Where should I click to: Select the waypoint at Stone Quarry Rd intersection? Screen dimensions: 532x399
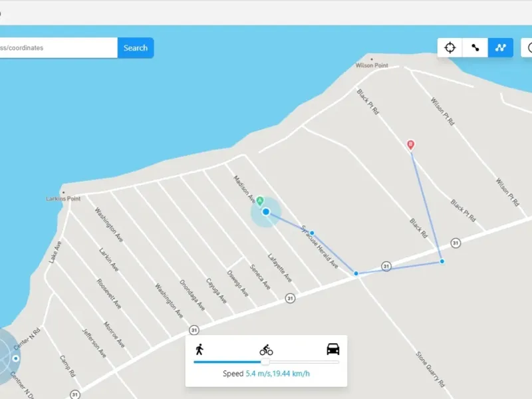(x=356, y=273)
